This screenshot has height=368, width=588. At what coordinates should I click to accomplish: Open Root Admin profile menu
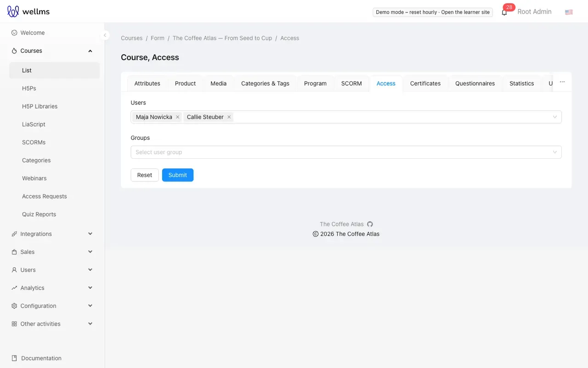tap(534, 11)
